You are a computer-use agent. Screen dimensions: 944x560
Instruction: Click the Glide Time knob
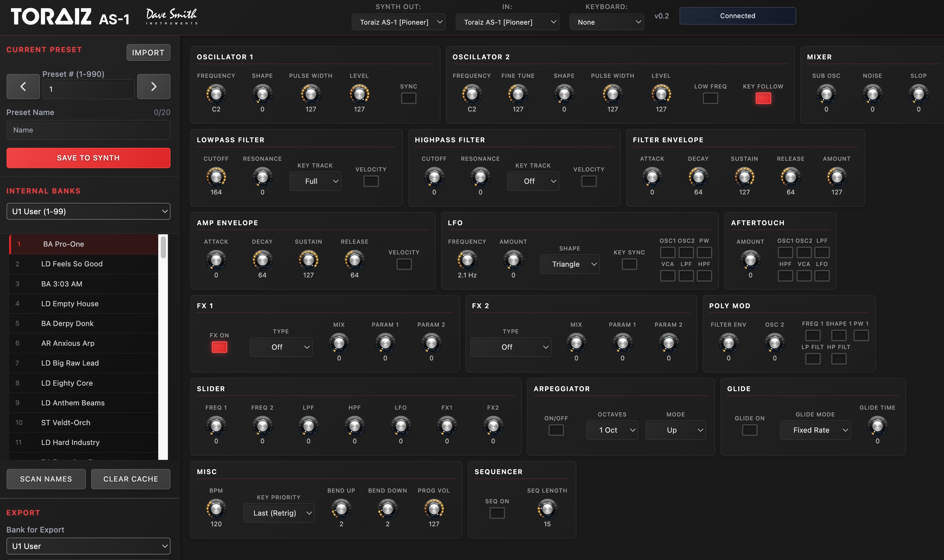click(877, 426)
